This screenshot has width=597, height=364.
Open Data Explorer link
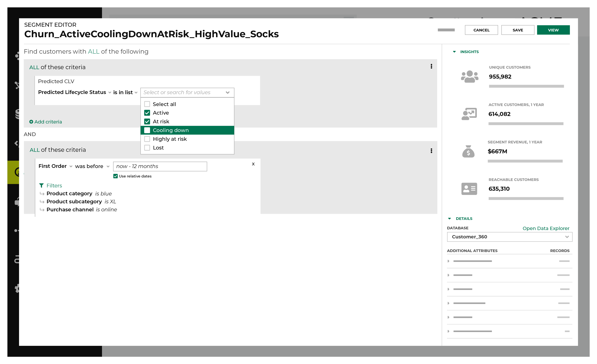pyautogui.click(x=546, y=228)
